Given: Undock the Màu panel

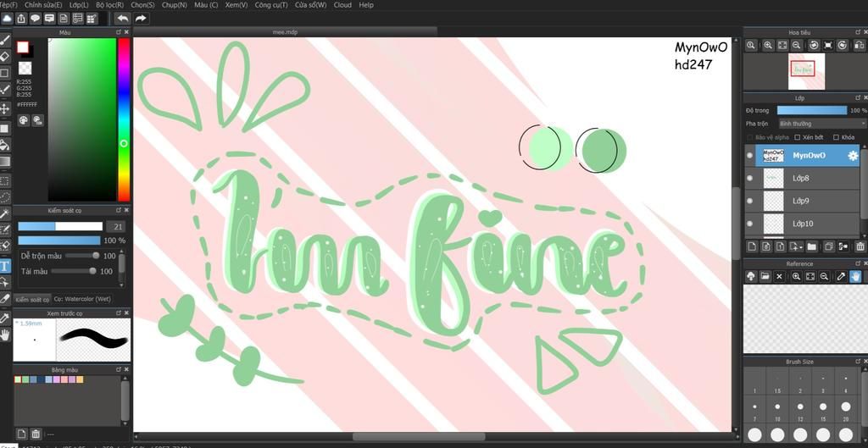Looking at the screenshot, I should coord(119,32).
